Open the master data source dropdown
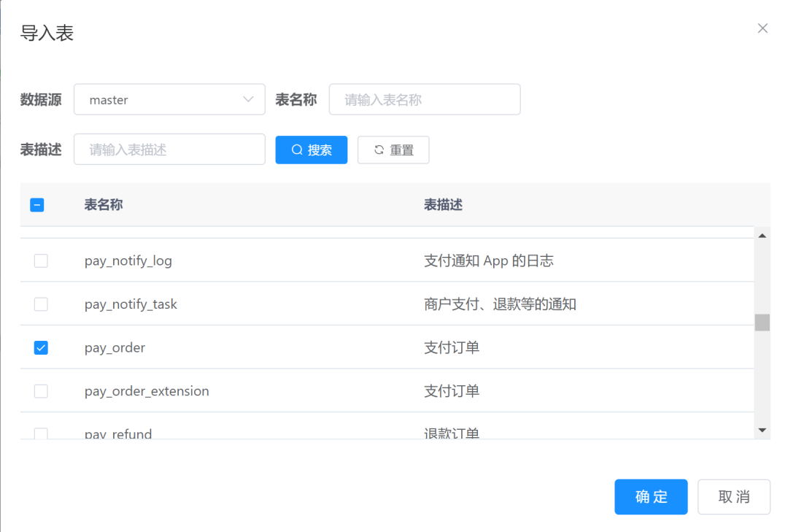 pyautogui.click(x=169, y=99)
